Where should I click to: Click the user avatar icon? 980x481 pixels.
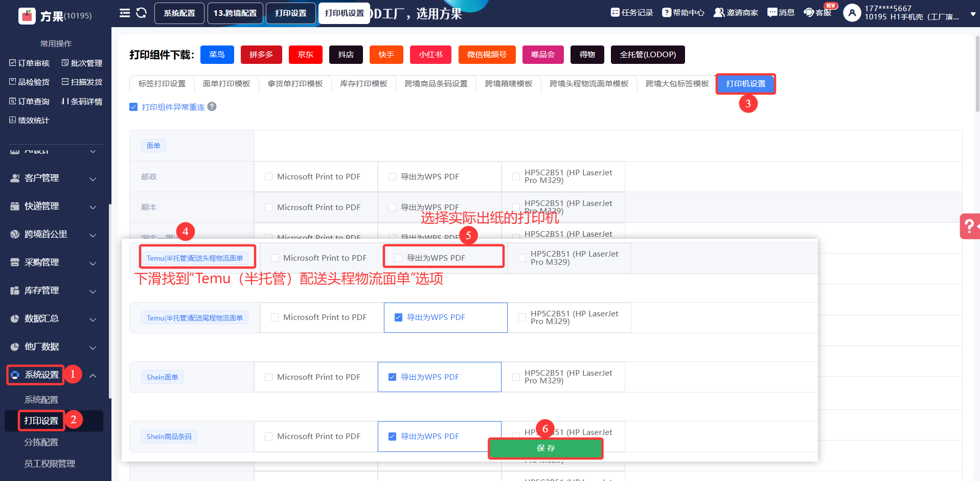pos(852,13)
